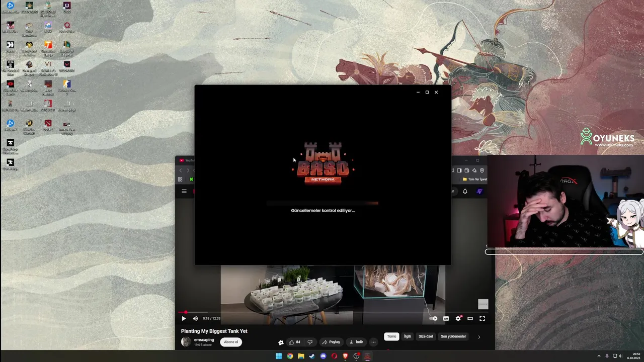
Task: Open the ELDEN RING desktop shortcut
Action: pyautogui.click(x=29, y=8)
